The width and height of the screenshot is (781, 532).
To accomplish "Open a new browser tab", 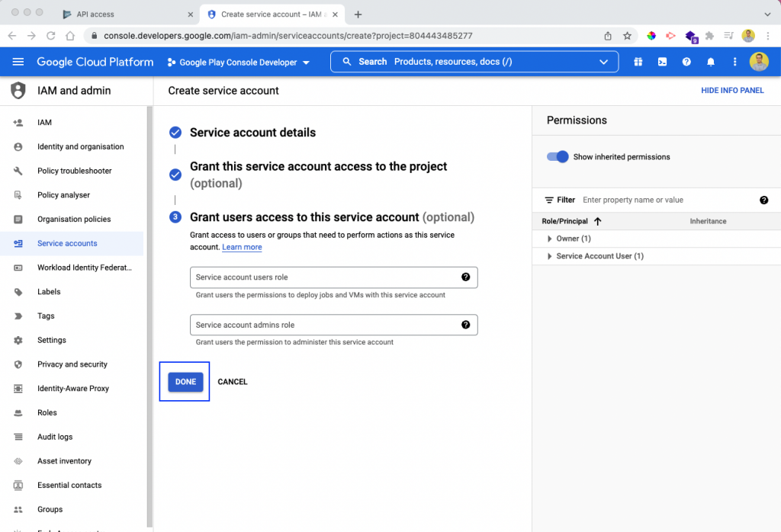I will (x=358, y=14).
